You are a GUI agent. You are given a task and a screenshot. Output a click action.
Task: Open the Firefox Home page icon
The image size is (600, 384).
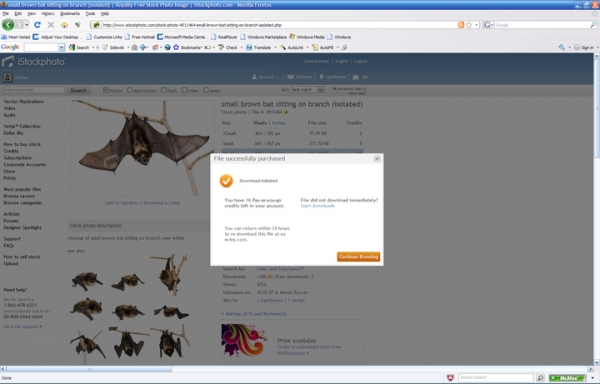click(x=64, y=25)
